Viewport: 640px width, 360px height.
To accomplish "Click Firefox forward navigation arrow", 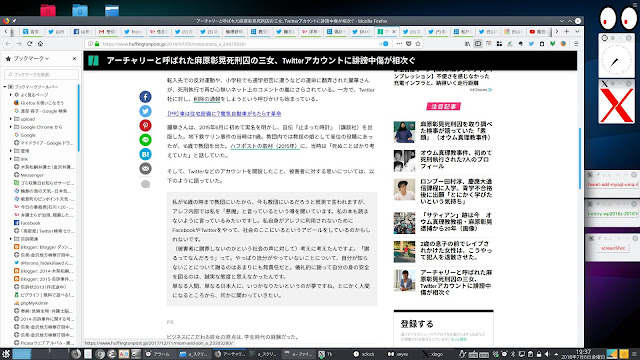I will click(x=19, y=44).
